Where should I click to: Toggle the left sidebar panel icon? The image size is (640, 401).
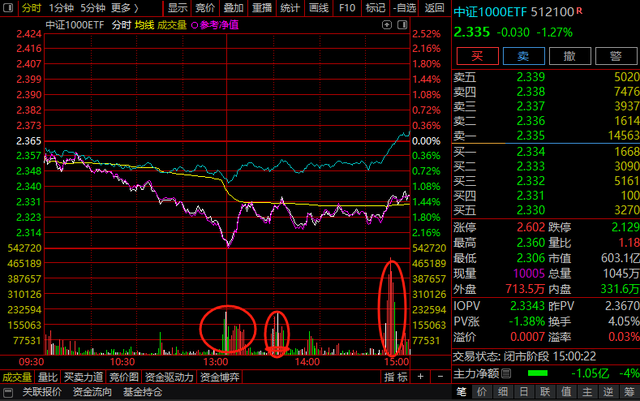tap(8, 7)
